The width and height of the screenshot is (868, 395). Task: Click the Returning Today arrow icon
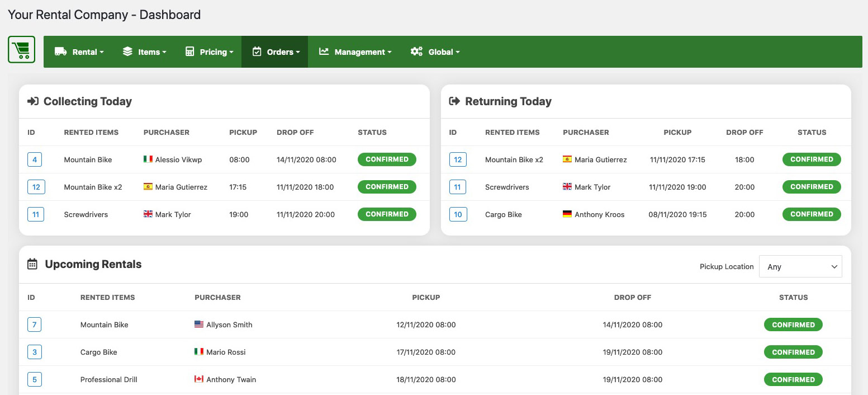point(454,101)
